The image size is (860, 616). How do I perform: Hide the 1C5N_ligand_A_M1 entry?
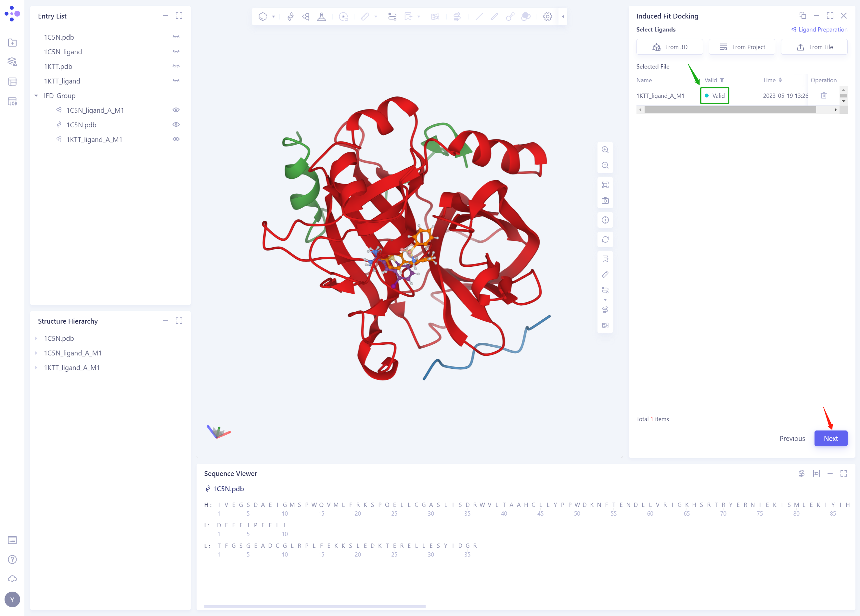(176, 110)
